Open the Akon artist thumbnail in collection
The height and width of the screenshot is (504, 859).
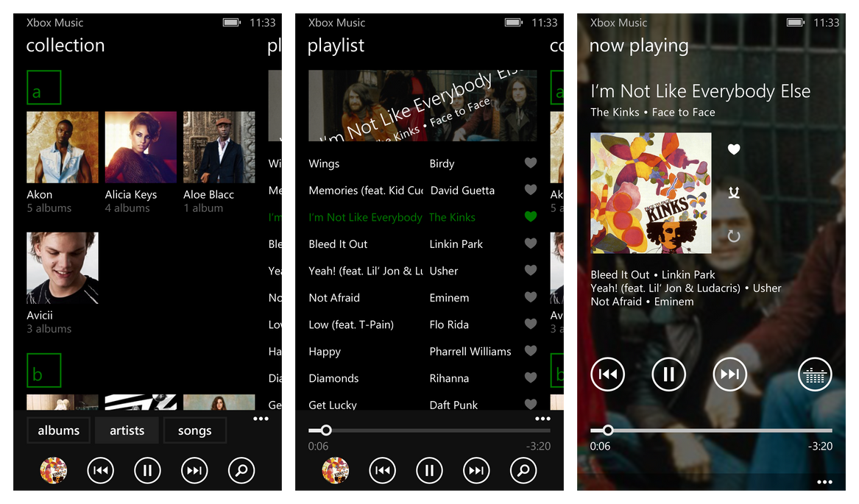(x=63, y=147)
